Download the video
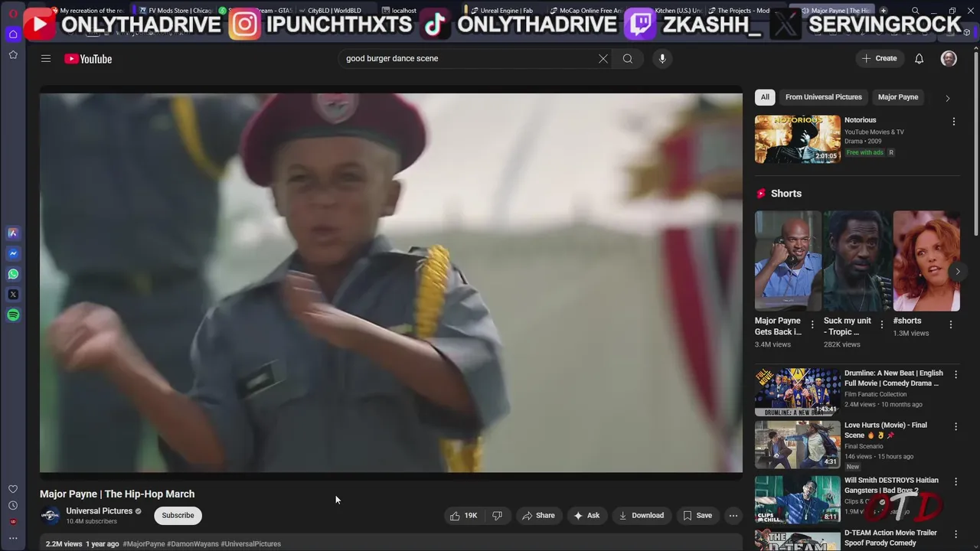 642,516
